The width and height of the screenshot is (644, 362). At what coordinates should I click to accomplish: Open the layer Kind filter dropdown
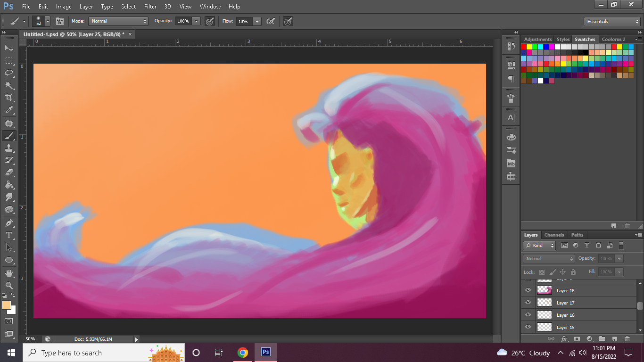coord(539,245)
